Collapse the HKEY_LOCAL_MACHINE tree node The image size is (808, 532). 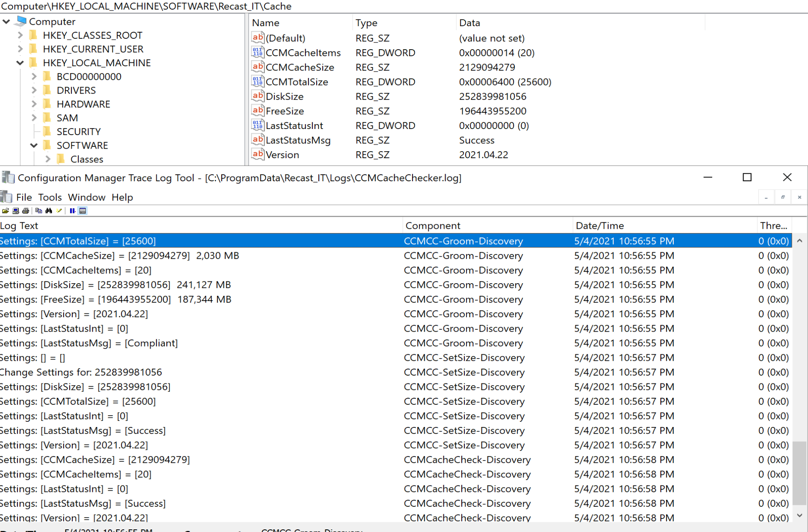[20, 63]
